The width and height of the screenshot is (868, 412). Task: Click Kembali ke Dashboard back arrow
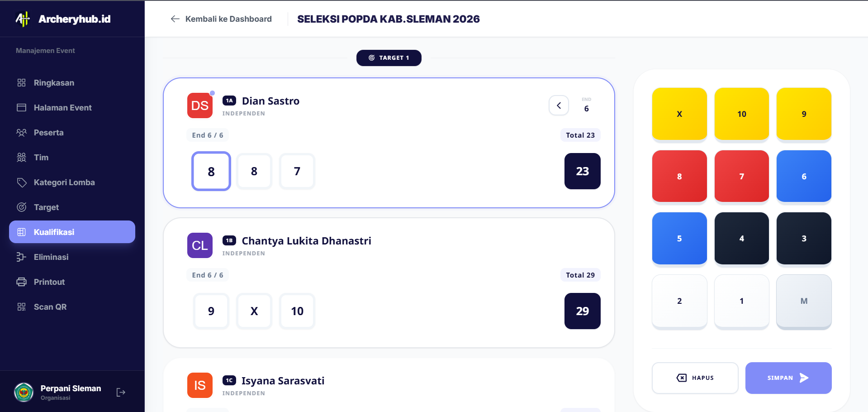click(175, 19)
